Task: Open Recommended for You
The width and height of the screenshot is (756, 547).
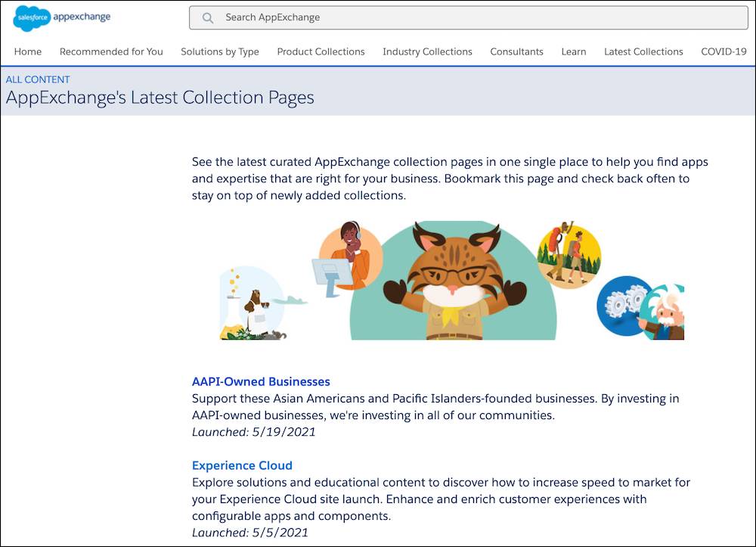Action: coord(111,51)
